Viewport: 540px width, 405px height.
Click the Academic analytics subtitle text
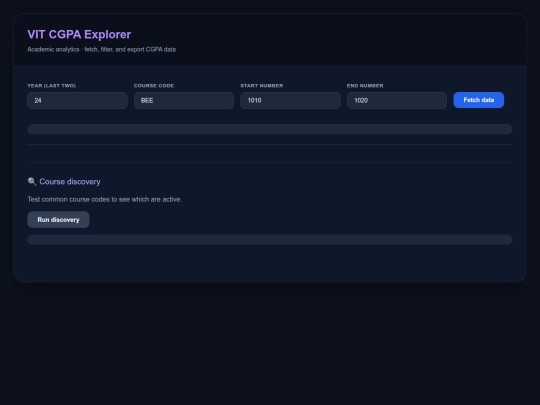point(102,50)
